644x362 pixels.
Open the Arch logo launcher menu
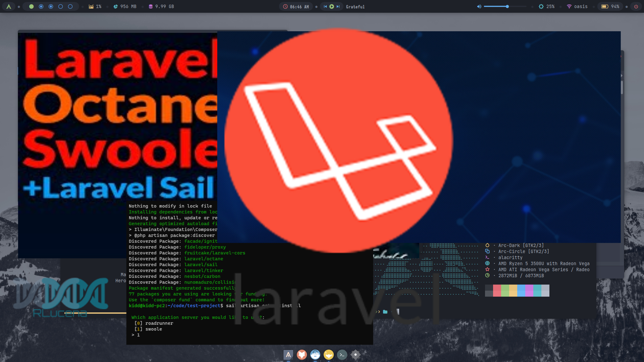tap(9, 6)
